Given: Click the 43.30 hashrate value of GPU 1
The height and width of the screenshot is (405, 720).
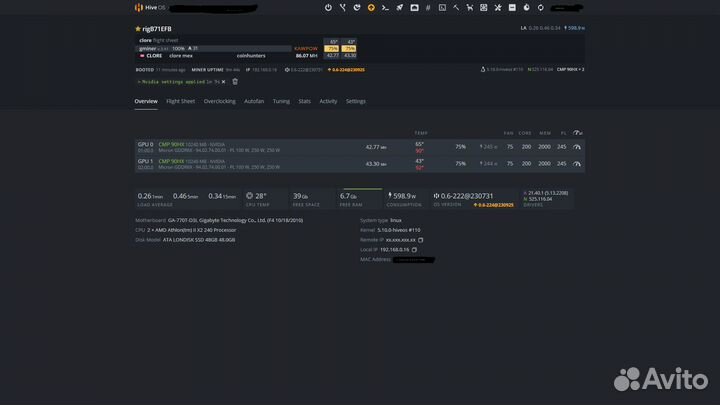Looking at the screenshot, I should (376, 164).
